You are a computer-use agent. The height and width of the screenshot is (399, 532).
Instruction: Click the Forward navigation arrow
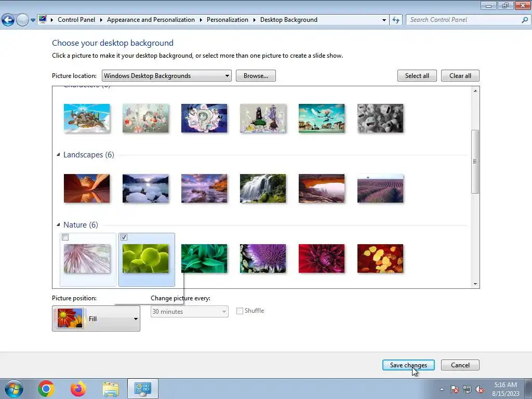22,20
